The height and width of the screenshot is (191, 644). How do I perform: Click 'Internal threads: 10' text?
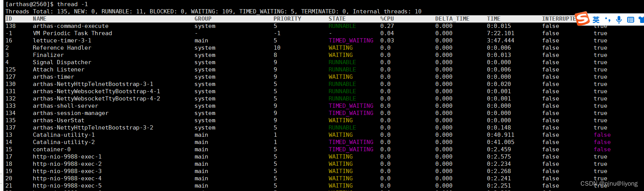[387, 11]
